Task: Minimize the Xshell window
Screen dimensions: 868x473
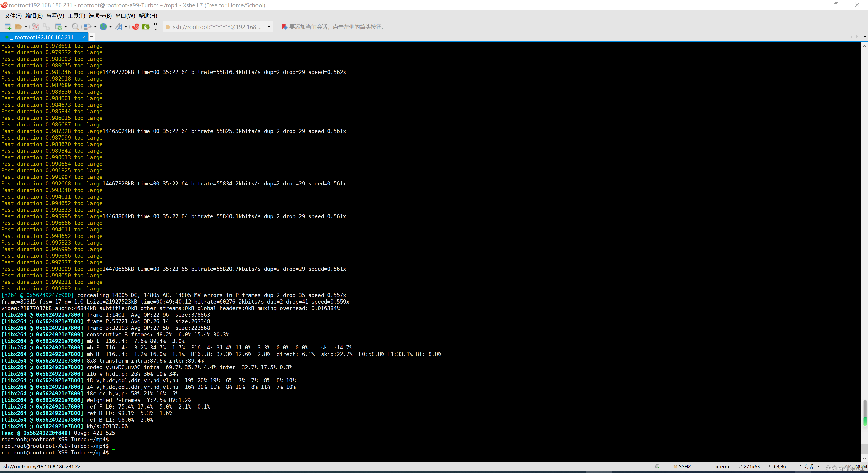Action: click(816, 5)
